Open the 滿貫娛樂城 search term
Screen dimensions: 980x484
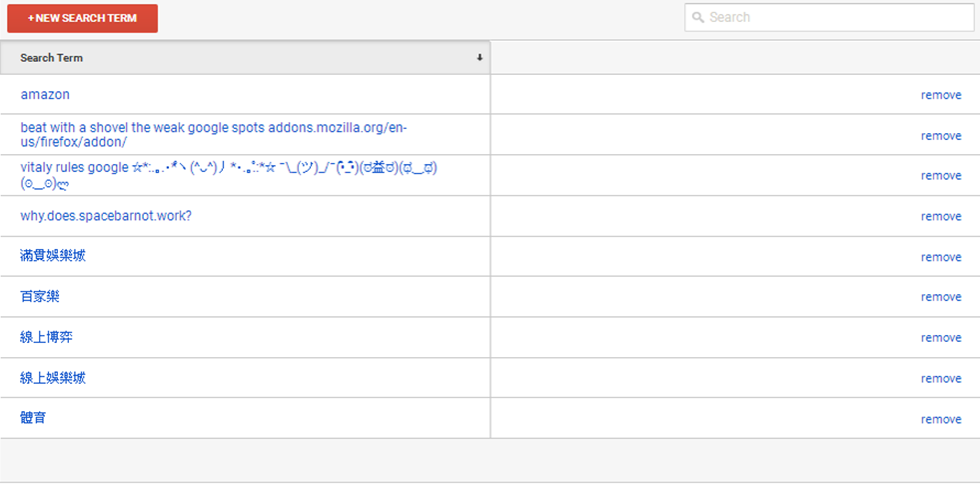click(53, 256)
